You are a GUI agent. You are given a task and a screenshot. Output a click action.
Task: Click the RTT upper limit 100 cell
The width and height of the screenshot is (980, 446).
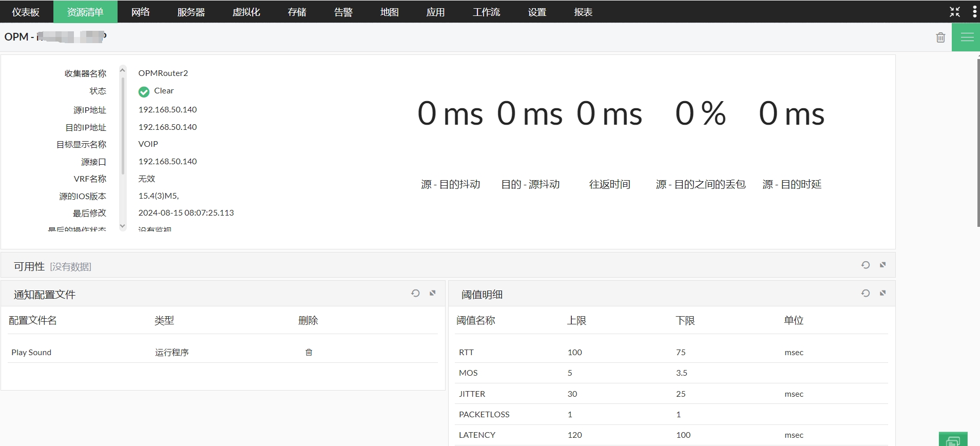(x=575, y=352)
